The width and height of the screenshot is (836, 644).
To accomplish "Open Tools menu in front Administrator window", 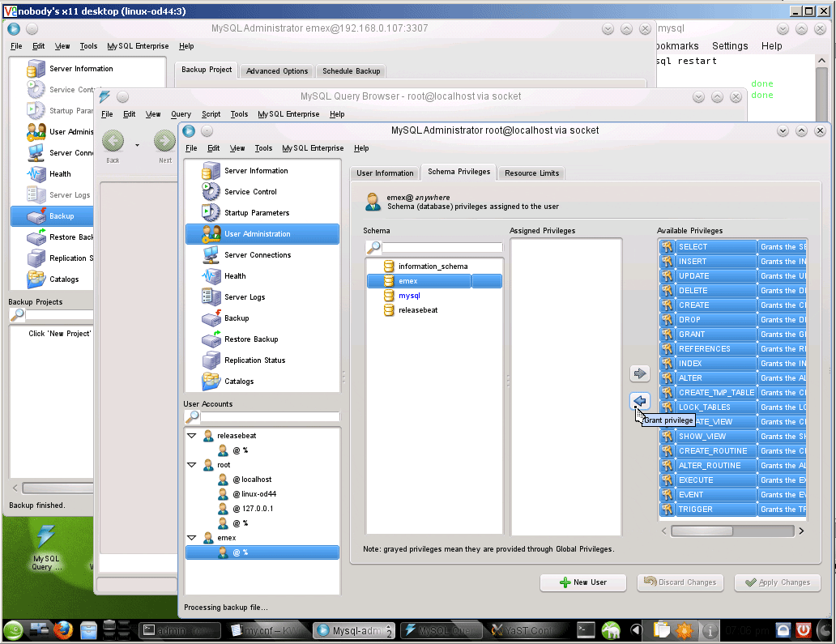I will pos(263,148).
